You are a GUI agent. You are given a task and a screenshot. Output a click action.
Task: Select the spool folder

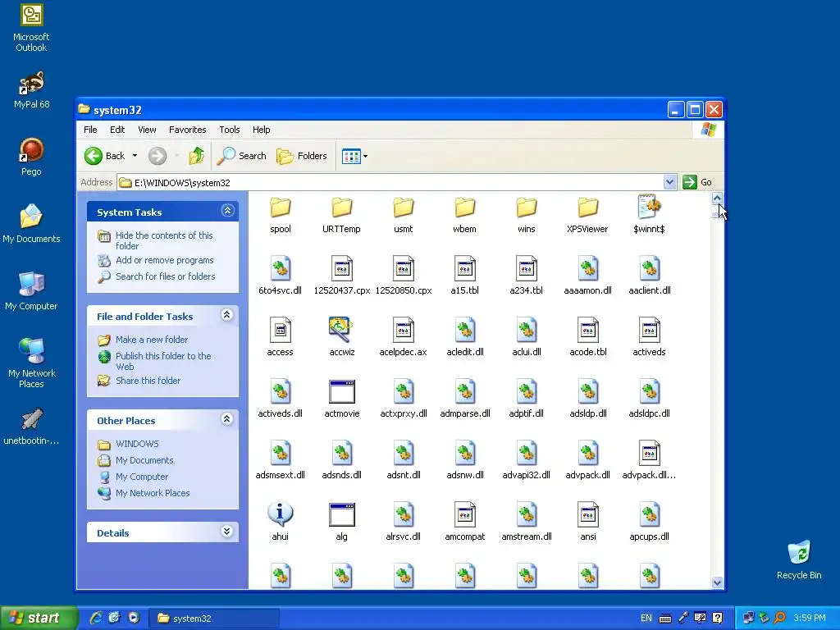(281, 216)
